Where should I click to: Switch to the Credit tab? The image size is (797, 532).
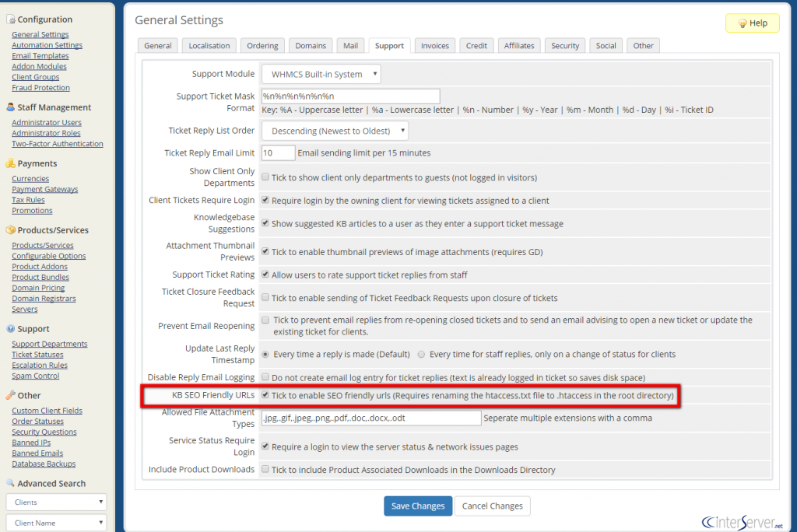[x=476, y=46]
